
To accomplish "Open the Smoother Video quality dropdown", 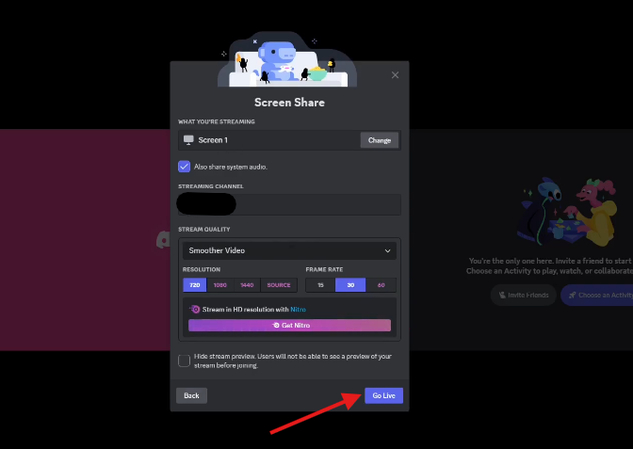I will 289,251.
